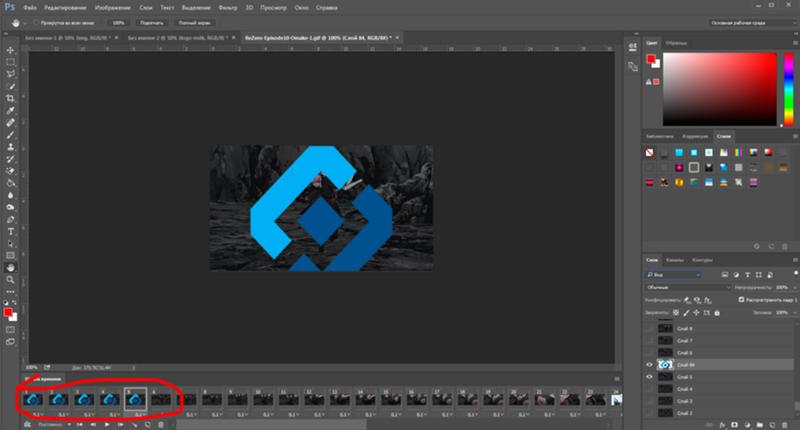The height and width of the screenshot is (430, 800).
Task: Select timeline frame 10 thumbnail
Action: tap(263, 399)
